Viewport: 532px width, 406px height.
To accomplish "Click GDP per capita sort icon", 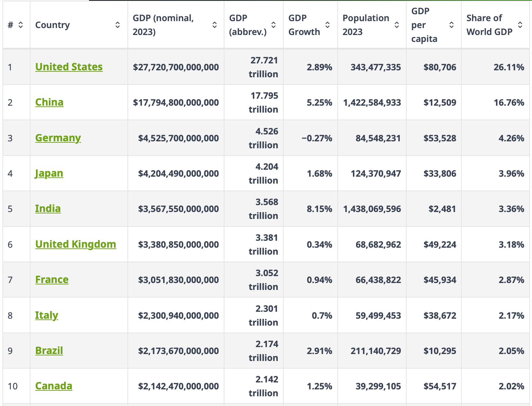I will (x=451, y=25).
